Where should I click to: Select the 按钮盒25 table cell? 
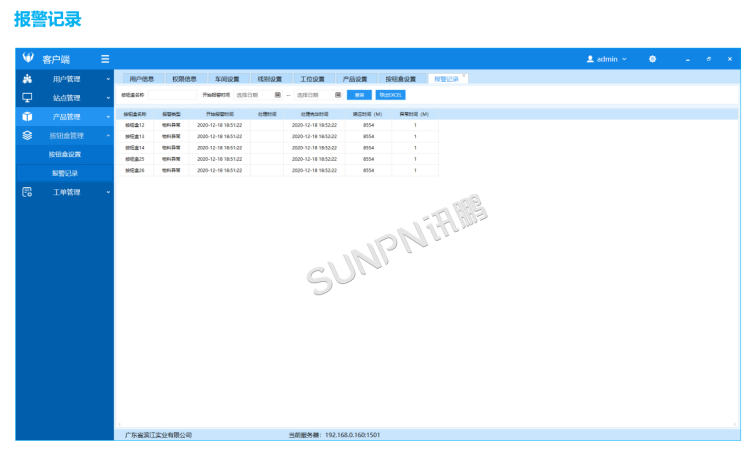click(135, 159)
